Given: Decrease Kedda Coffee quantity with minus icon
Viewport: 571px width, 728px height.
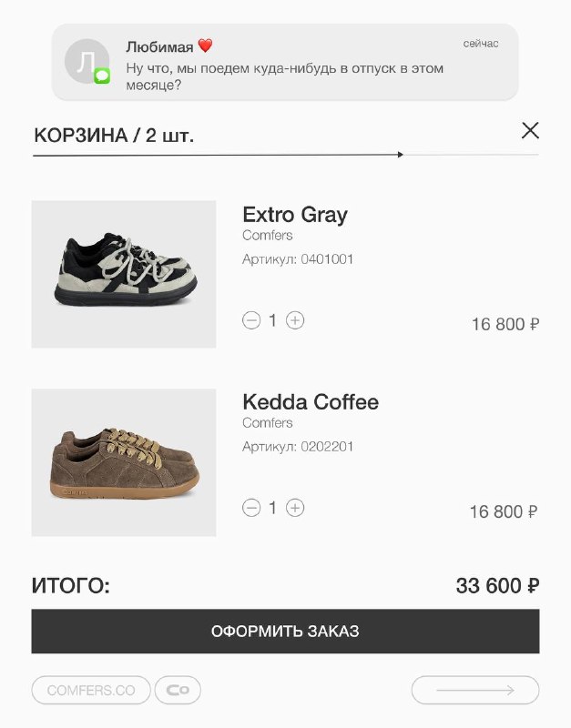Looking at the screenshot, I should coord(251,508).
